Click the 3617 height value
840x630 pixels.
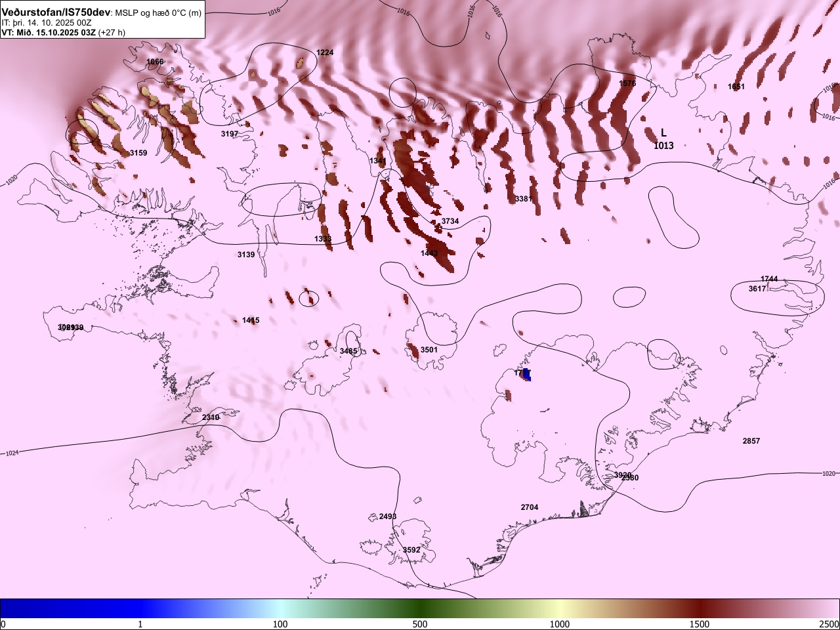757,289
